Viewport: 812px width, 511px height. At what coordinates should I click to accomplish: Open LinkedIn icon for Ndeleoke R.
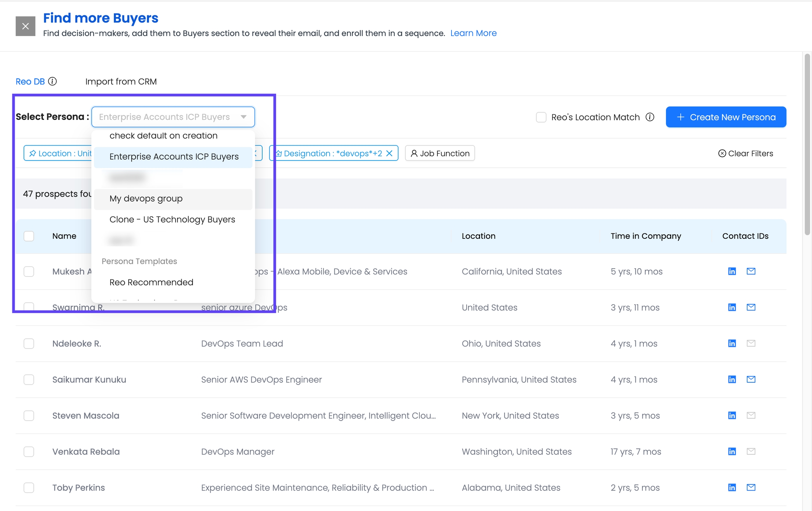tap(732, 343)
